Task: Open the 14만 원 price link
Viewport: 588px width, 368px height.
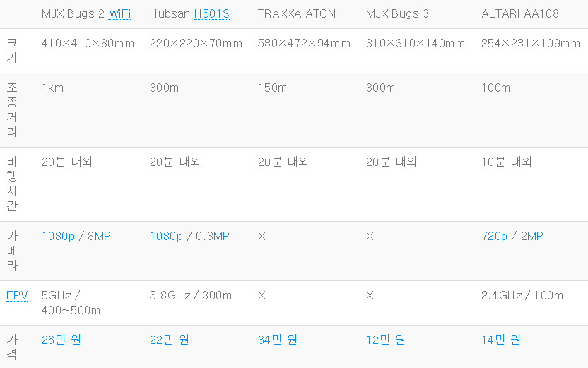Action: pos(501,340)
